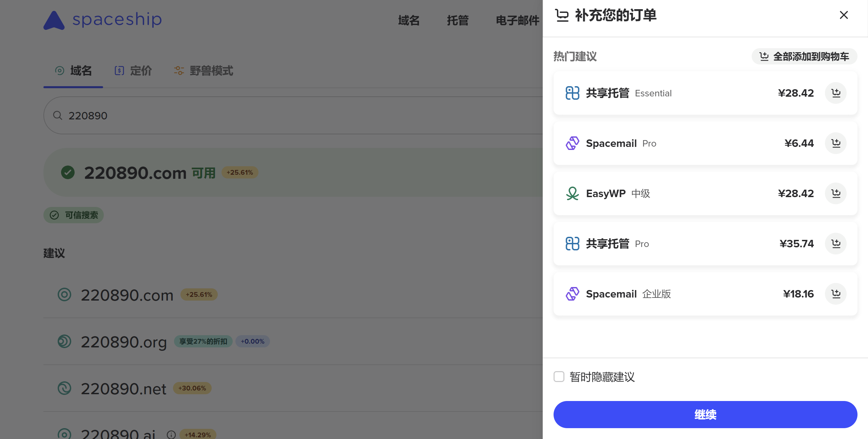Click the 共享托管 Essential icon

pos(572,93)
